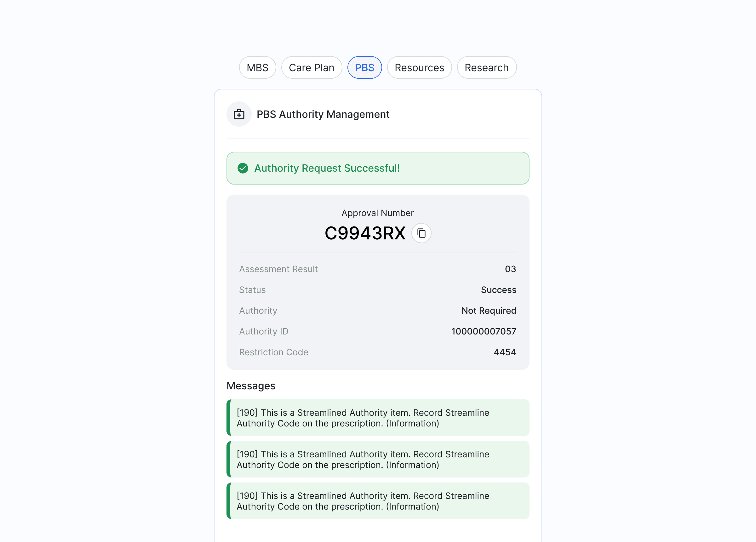The image size is (756, 542).
Task: Switch to the MBS tab
Action: pos(257,68)
